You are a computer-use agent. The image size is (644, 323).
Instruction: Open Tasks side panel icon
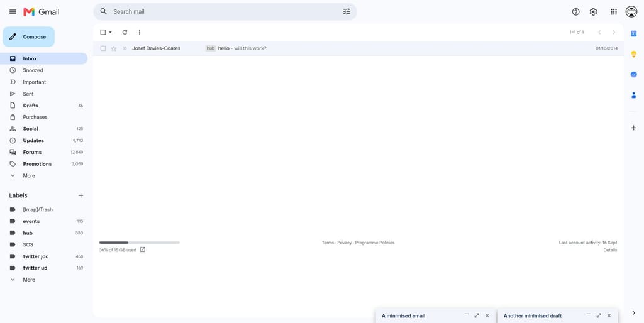pos(634,74)
